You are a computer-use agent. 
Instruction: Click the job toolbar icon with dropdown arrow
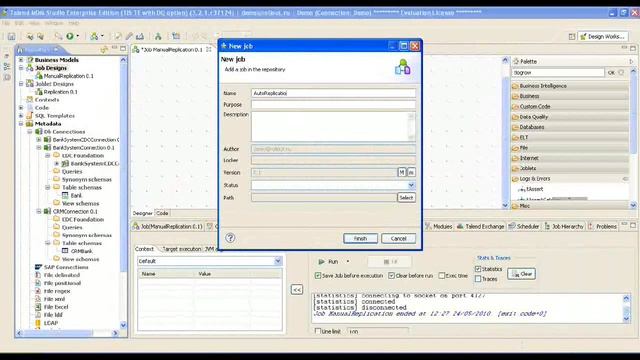click(x=96, y=36)
